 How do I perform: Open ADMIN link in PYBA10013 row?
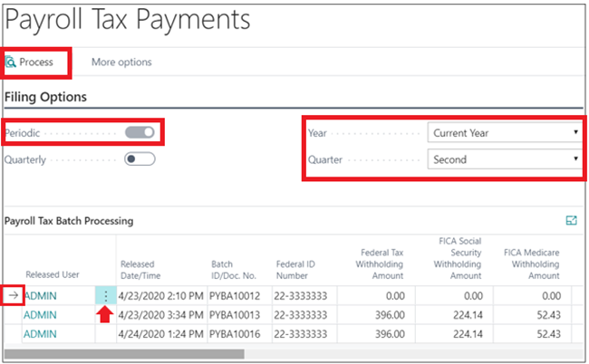40,315
